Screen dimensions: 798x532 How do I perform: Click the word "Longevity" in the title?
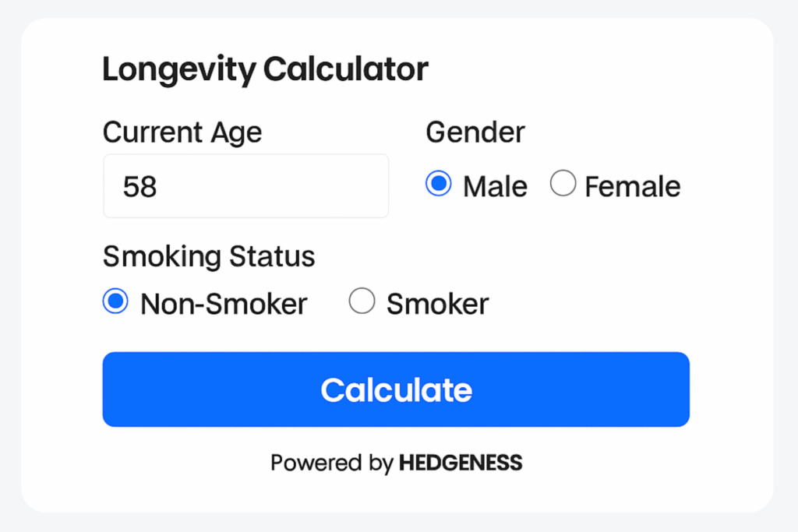(178, 70)
